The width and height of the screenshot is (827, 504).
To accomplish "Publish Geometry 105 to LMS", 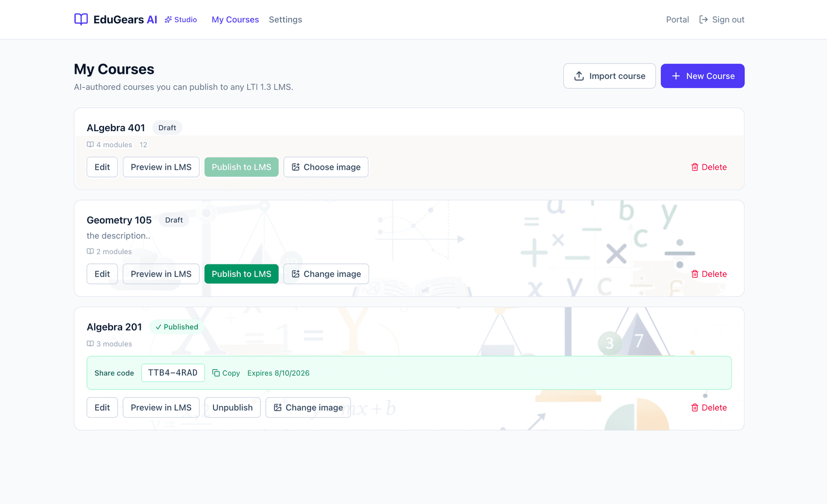I will tap(241, 274).
